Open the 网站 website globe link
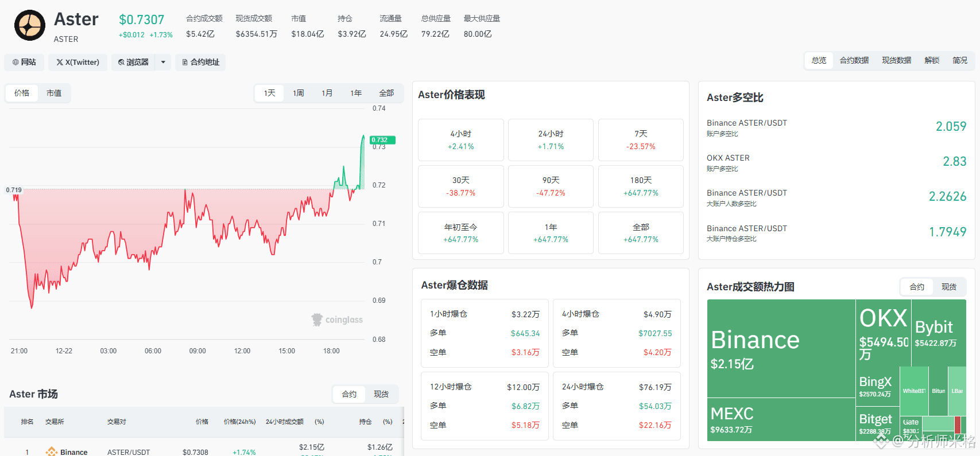 point(24,62)
